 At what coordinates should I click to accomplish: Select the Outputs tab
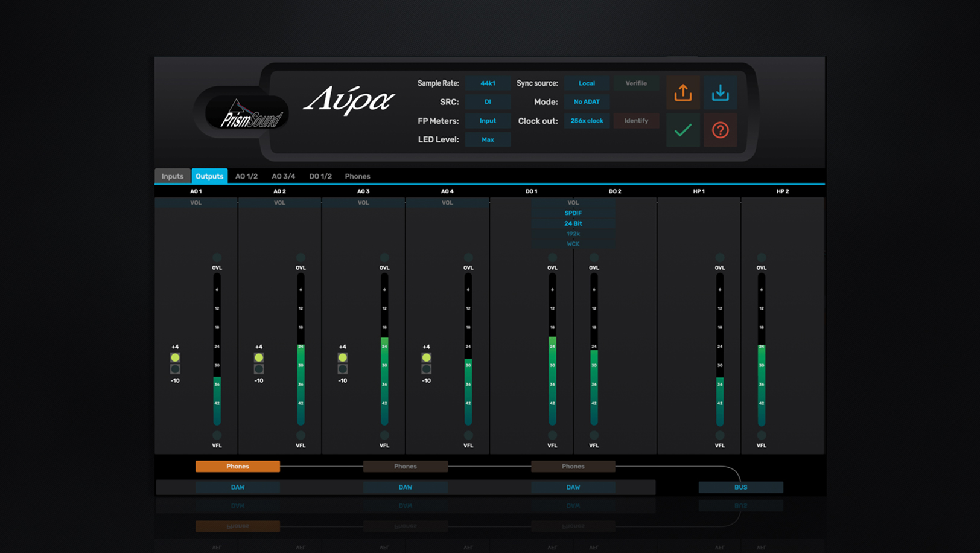tap(209, 176)
